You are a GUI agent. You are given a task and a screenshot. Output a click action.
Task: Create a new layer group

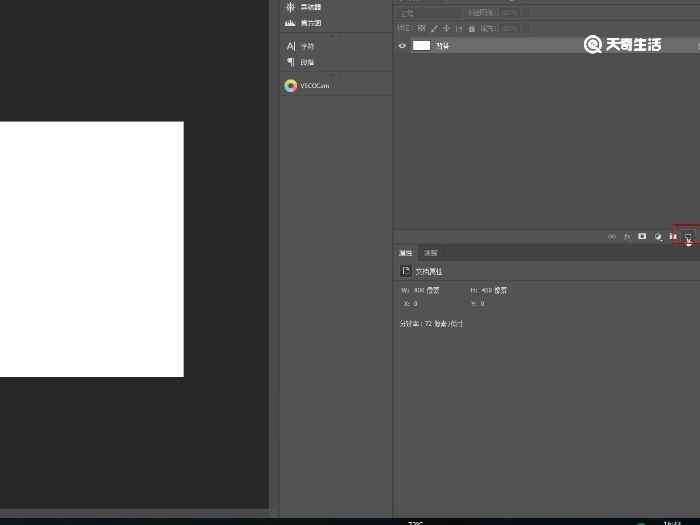tap(673, 237)
